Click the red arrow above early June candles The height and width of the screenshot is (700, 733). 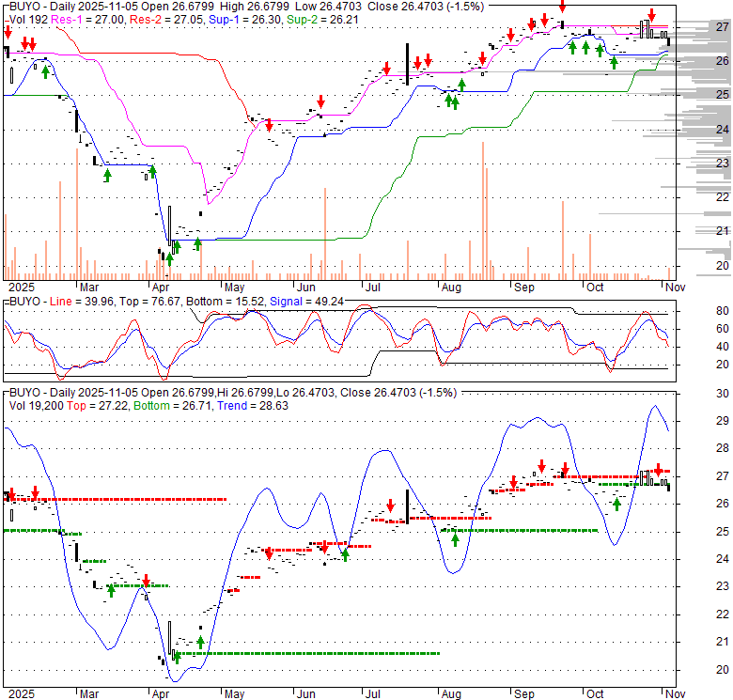pos(320,101)
